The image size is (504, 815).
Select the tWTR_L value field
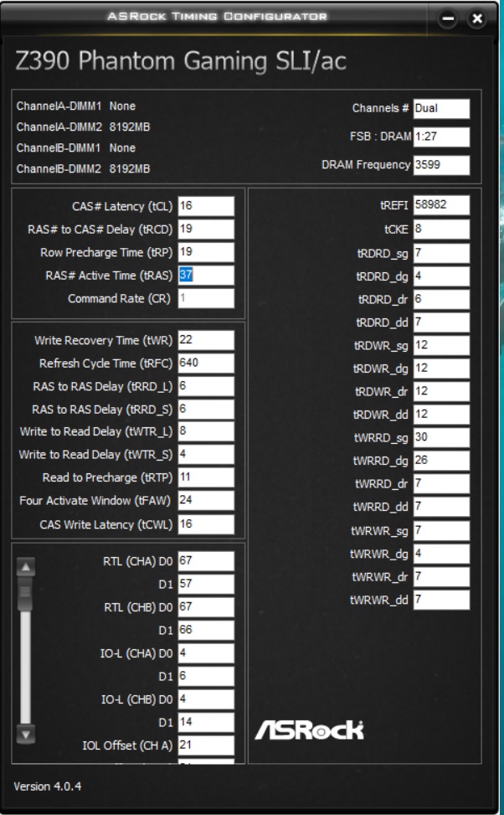point(206,431)
